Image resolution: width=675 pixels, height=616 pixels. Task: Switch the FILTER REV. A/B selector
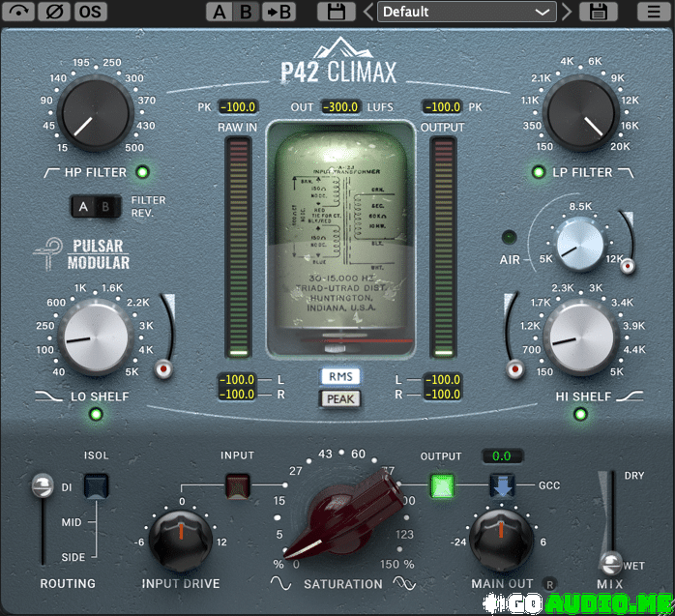[x=96, y=207]
